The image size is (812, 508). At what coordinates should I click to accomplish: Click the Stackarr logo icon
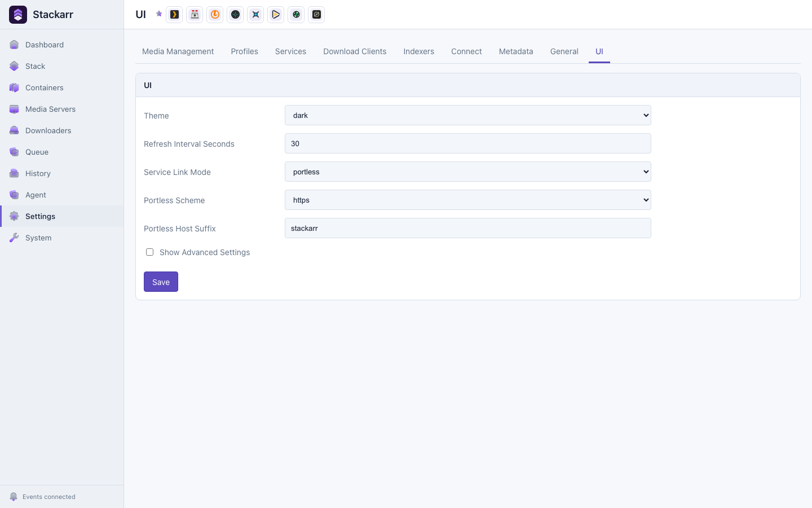point(18,15)
